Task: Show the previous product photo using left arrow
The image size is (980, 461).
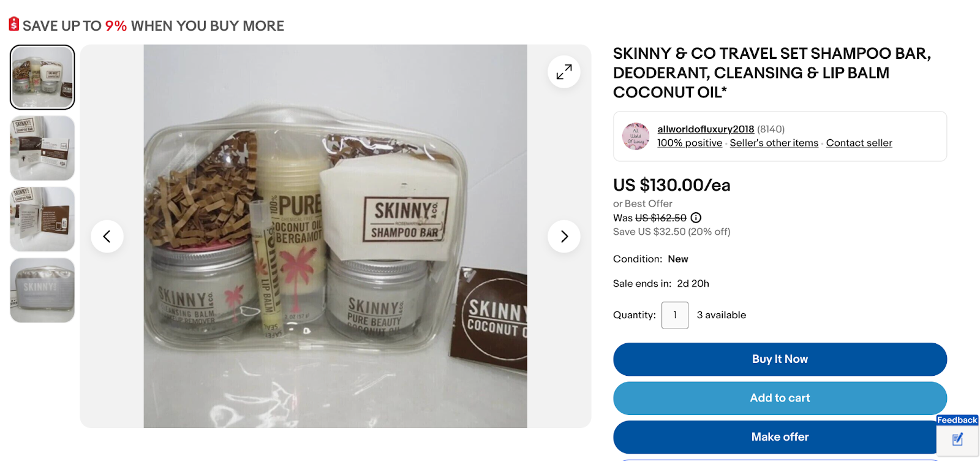Action: pos(107,236)
